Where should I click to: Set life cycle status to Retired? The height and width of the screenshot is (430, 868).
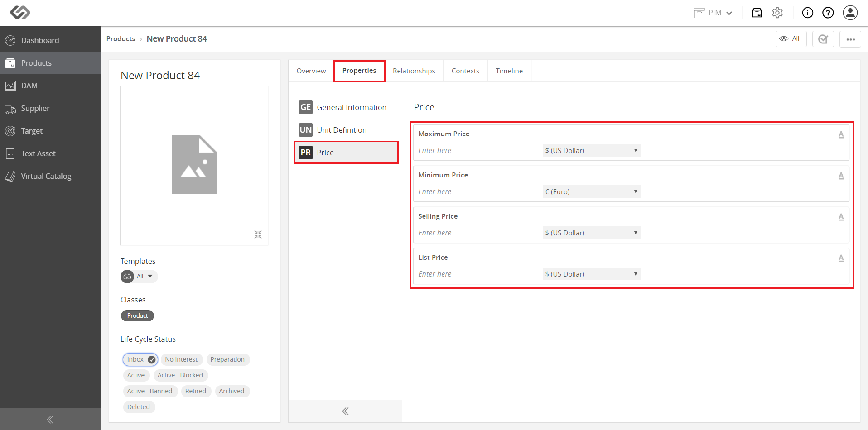click(x=196, y=391)
